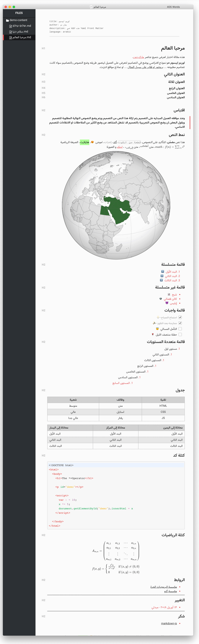
Task: Follow the مارك دون link
Action: pos(139,57)
